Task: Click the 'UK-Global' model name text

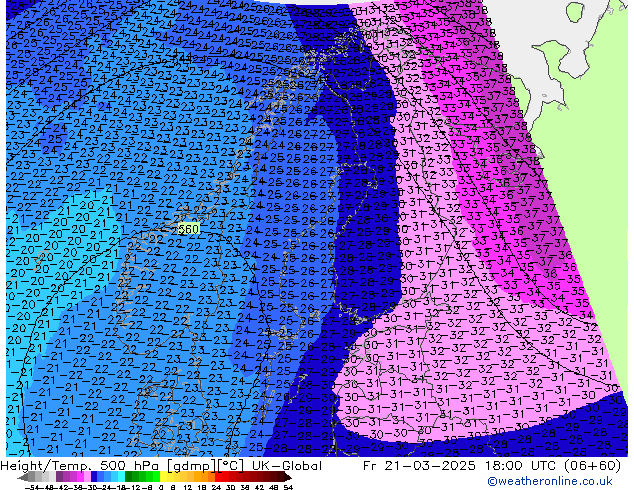Action: (x=287, y=466)
